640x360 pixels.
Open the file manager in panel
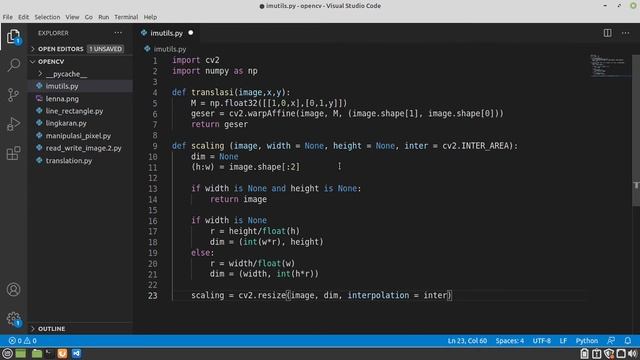point(37,353)
